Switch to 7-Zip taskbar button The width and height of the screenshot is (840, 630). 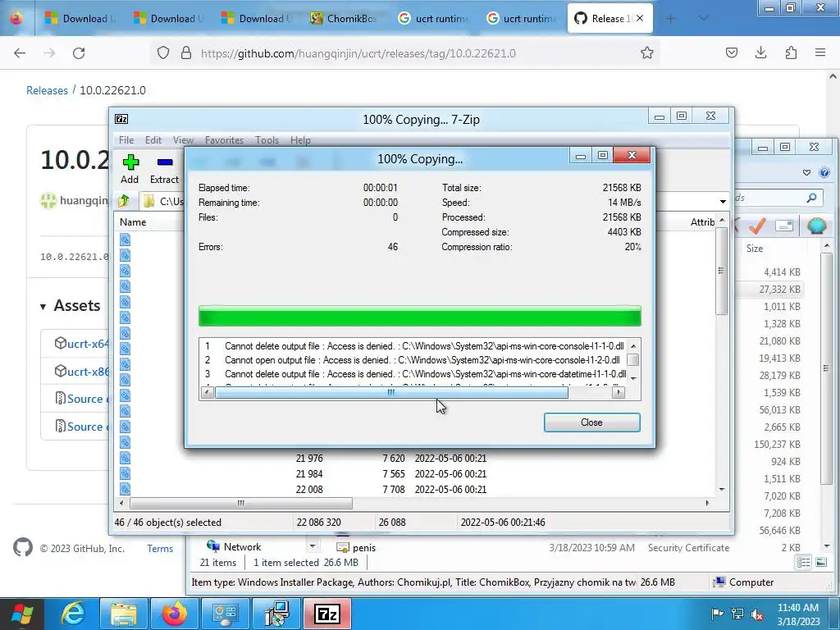[x=327, y=614]
